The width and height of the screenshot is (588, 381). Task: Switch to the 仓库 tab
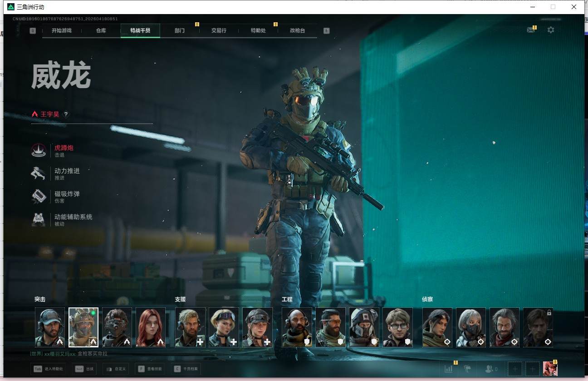point(101,30)
